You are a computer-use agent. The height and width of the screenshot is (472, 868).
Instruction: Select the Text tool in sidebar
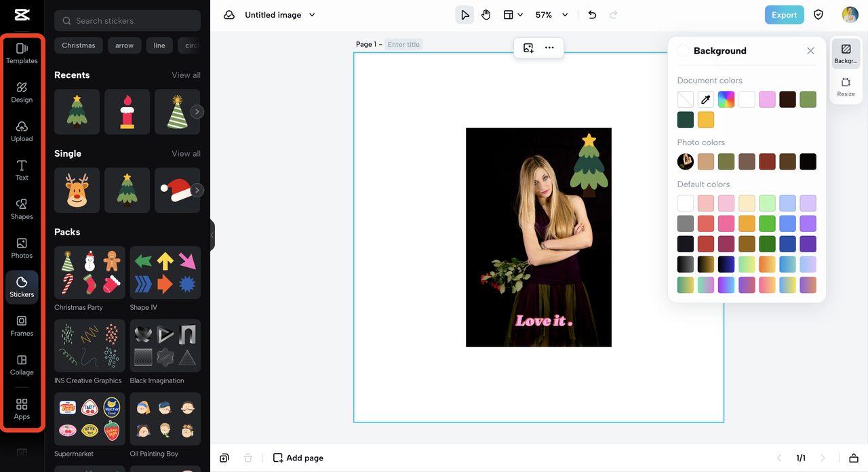tap(22, 170)
